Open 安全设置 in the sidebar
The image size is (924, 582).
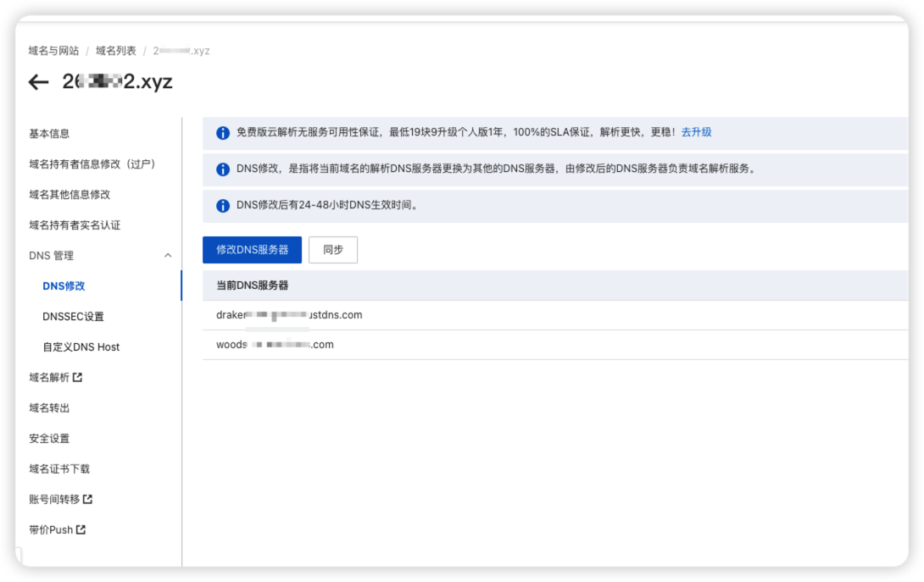49,438
